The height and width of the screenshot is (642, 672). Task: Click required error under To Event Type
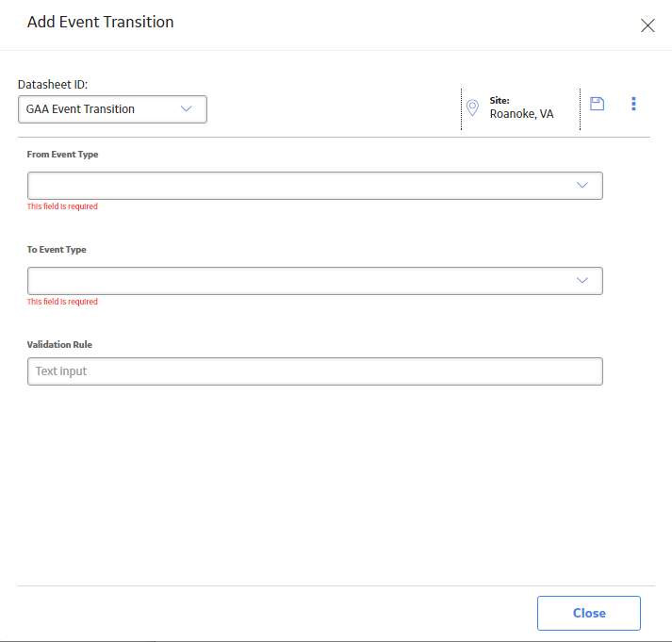(62, 302)
